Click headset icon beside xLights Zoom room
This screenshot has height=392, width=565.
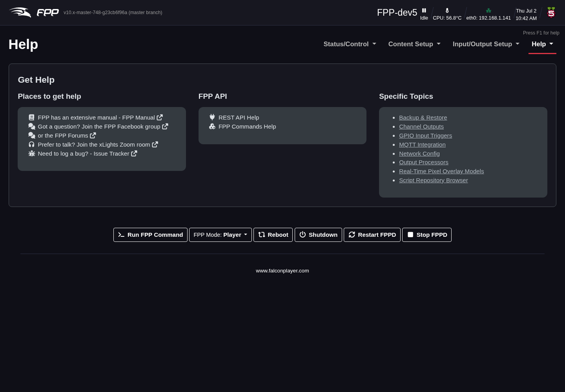pos(31,145)
